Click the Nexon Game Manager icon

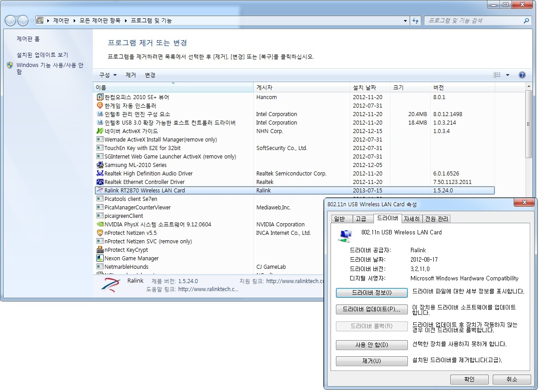[x=100, y=259]
